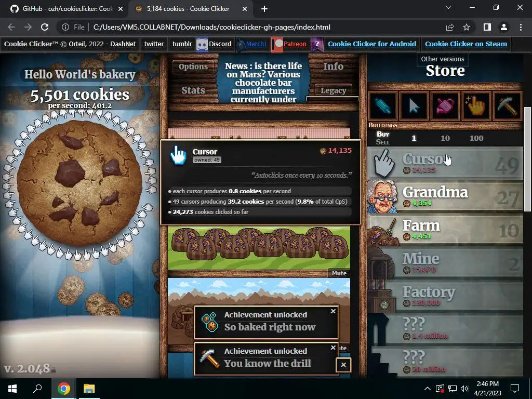Go forward in browser history
The height and width of the screenshot is (399, 532).
pos(28,27)
